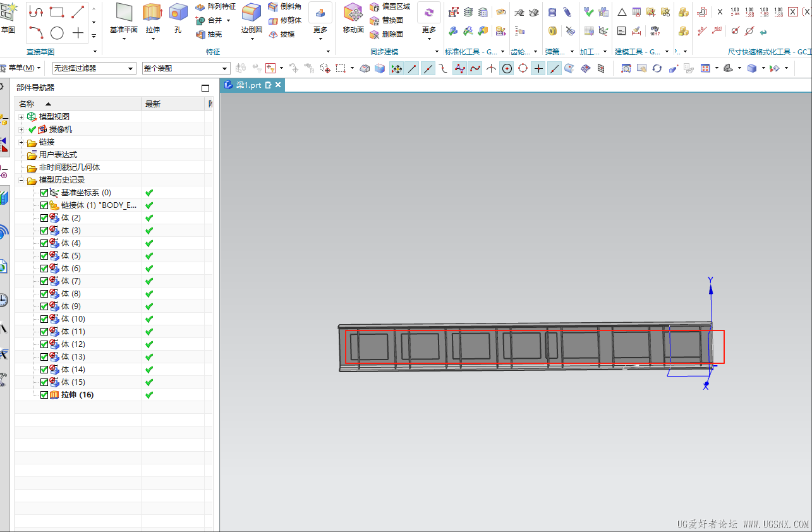Click the 拉伸 extrude tool icon

[x=152, y=13]
